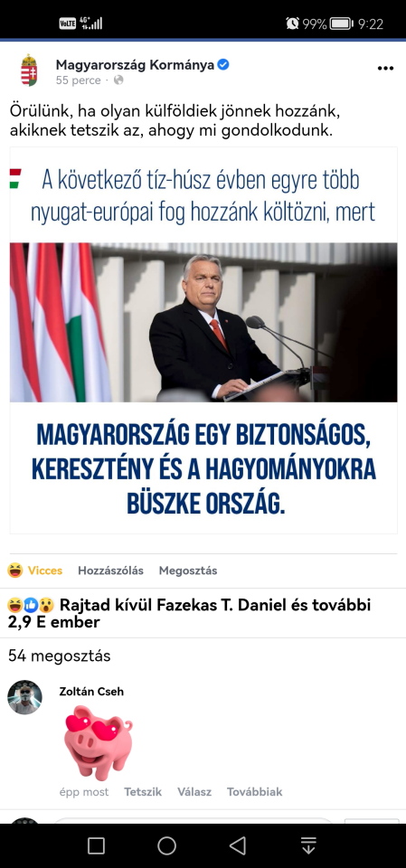Tap the Magyarország Kormánya coat of arms avatar
Viewport: 406px width, 868px height.
pyautogui.click(x=29, y=71)
